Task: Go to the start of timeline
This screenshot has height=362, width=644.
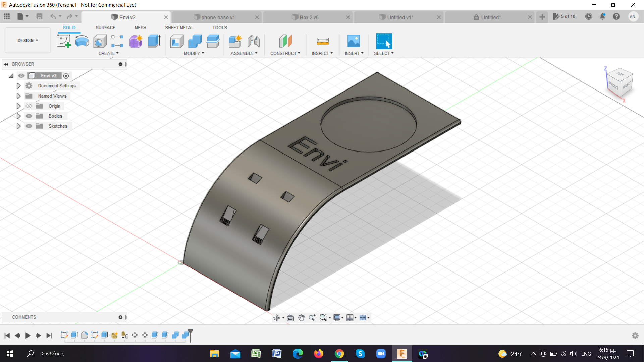Action: pos(7,335)
